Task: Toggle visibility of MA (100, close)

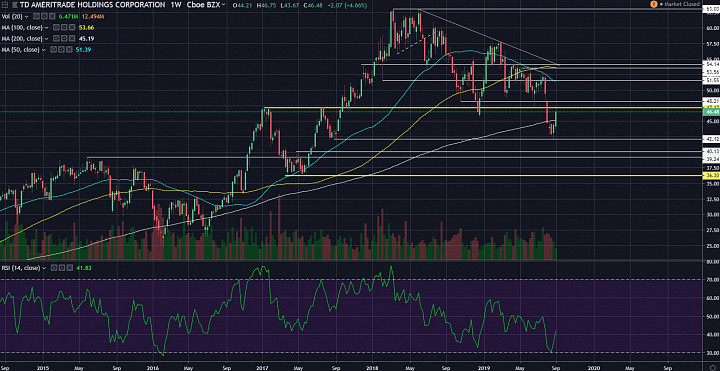Action: [56, 28]
